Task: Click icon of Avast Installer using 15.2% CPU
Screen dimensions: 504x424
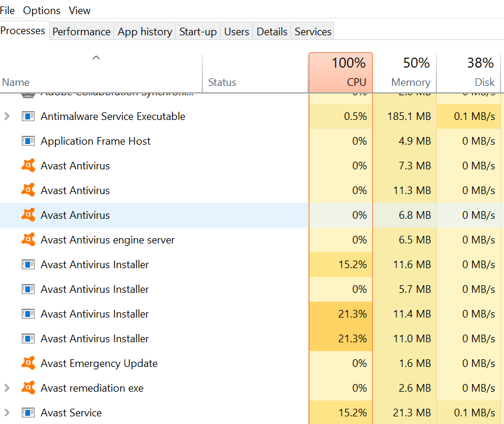Action: click(x=28, y=265)
